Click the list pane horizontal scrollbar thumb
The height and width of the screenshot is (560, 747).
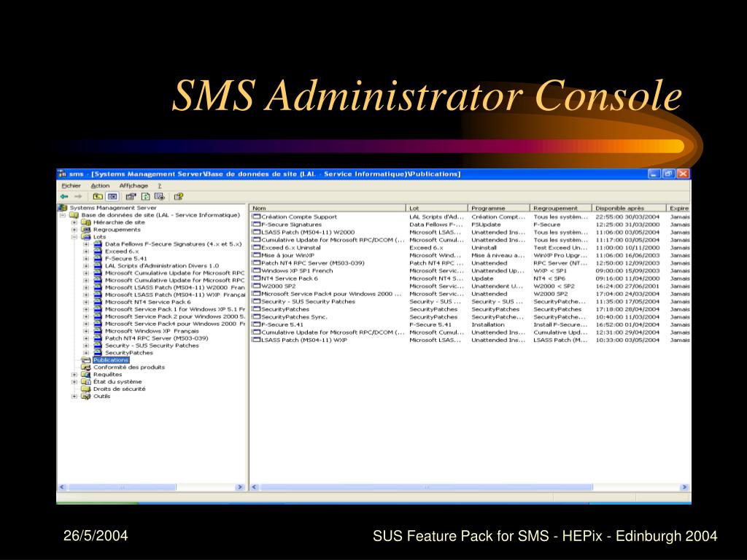point(426,487)
